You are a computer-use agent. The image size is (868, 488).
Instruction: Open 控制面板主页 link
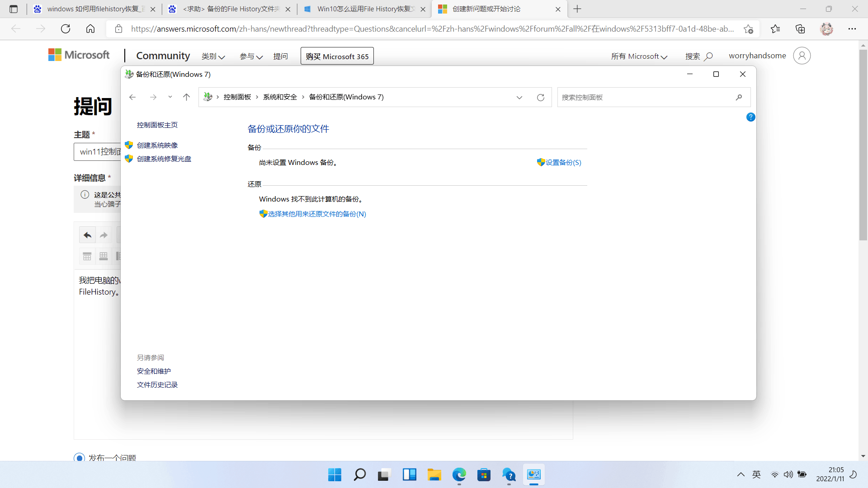[x=157, y=125]
